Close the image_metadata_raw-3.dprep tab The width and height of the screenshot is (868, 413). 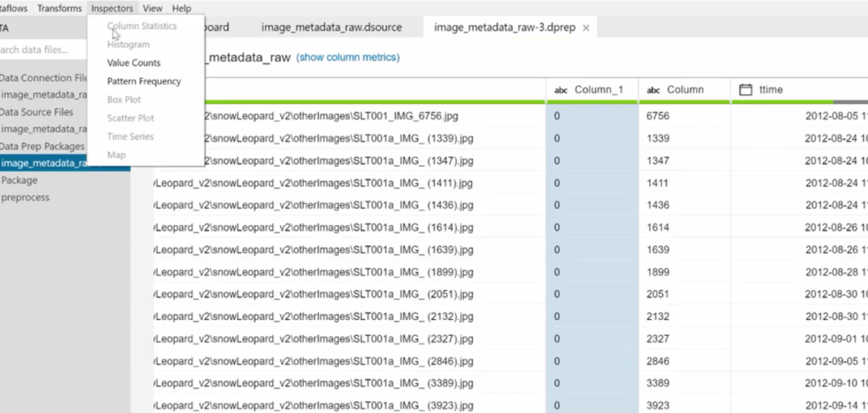coord(586,28)
